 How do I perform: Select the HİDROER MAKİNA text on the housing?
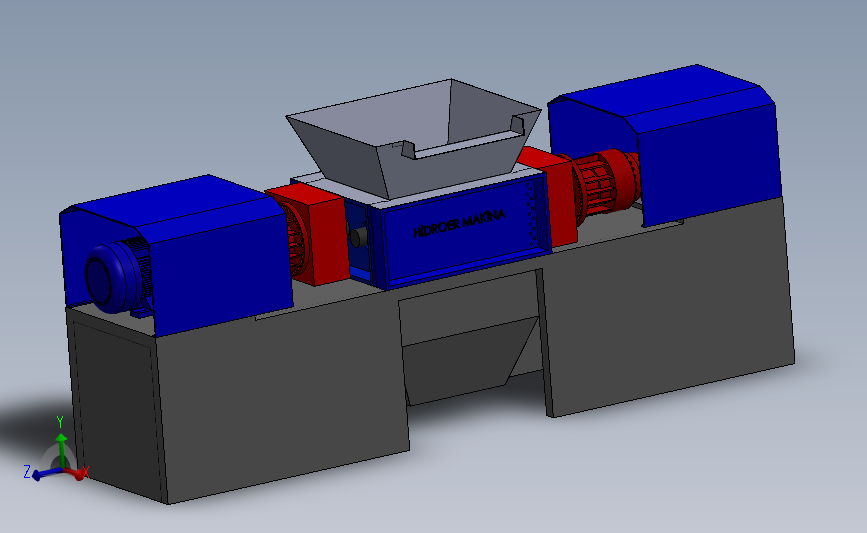[x=459, y=223]
